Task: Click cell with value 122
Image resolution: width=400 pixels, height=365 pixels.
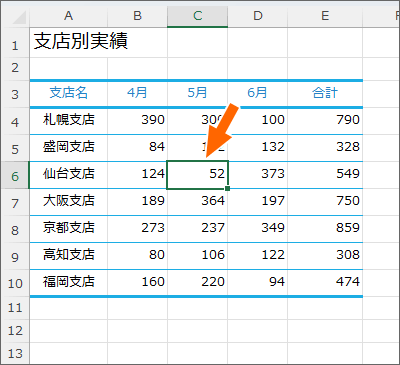Action: [258, 255]
